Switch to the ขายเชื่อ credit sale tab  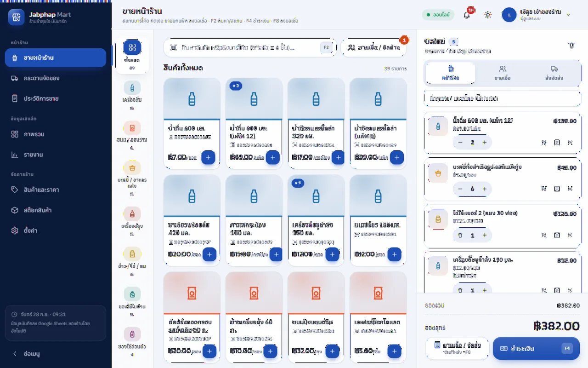[502, 73]
